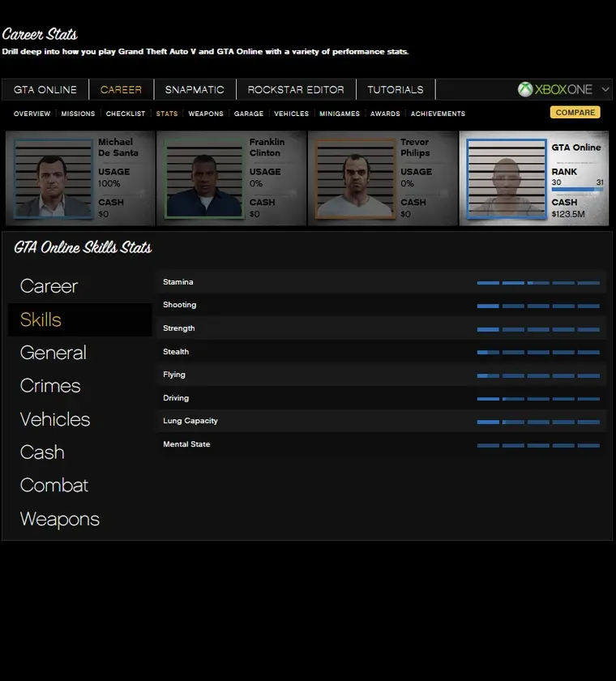Image resolution: width=616 pixels, height=681 pixels.
Task: Go to the GARAGE submenu item
Action: [249, 113]
